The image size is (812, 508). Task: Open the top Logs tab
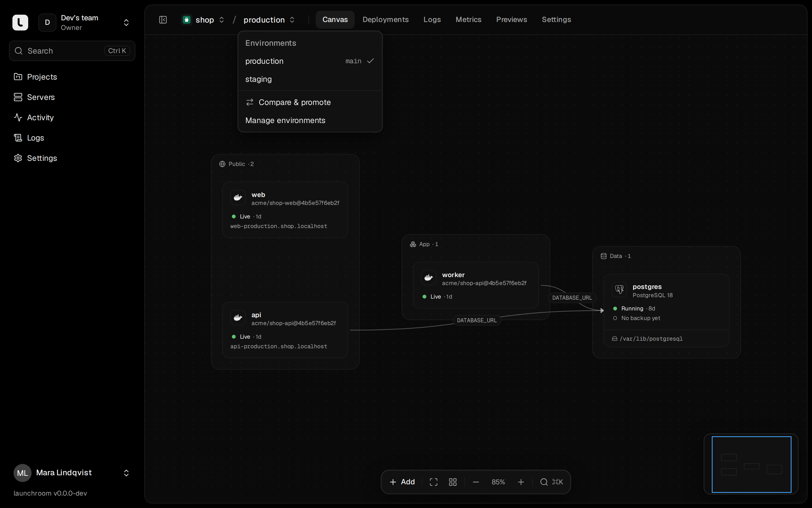click(432, 19)
